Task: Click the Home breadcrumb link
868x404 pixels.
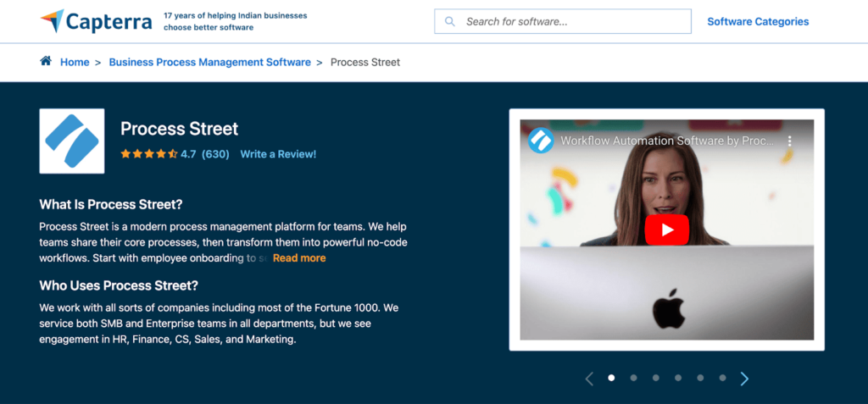Action: pyautogui.click(x=75, y=62)
